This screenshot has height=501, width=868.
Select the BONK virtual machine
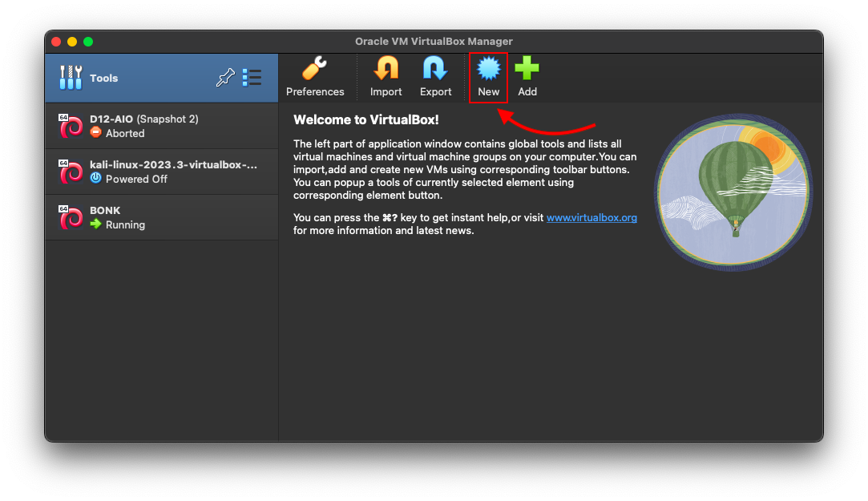coord(162,217)
